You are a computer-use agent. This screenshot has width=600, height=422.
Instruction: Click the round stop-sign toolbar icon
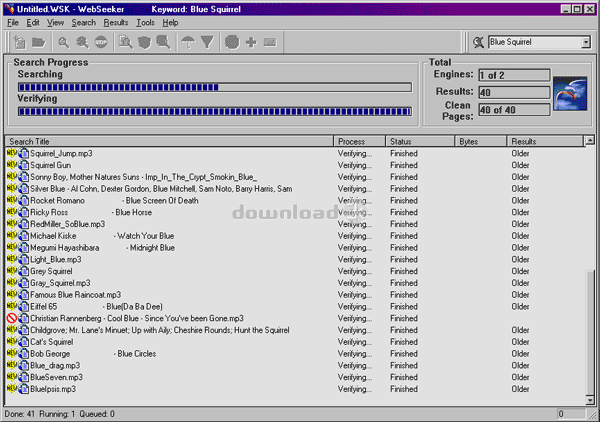(101, 42)
